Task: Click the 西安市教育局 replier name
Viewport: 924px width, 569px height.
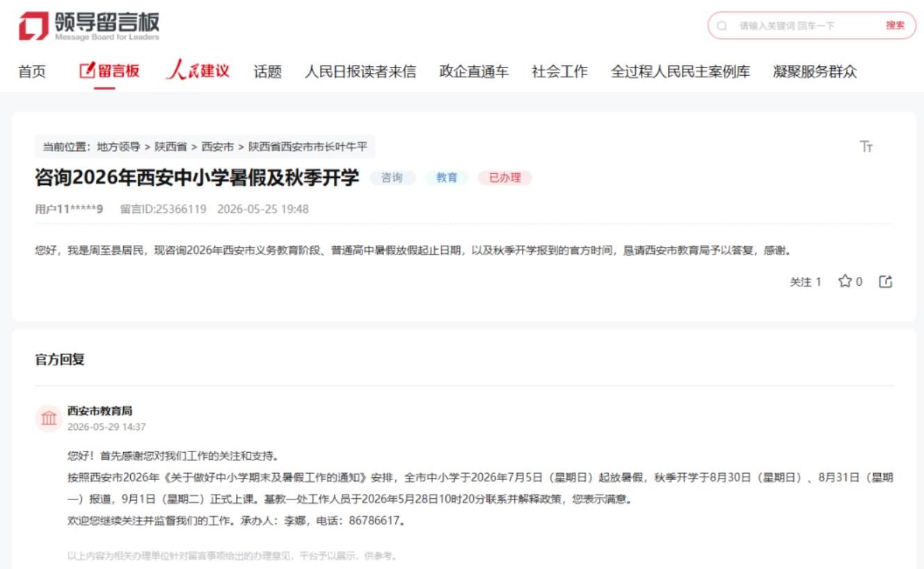Action: 100,411
